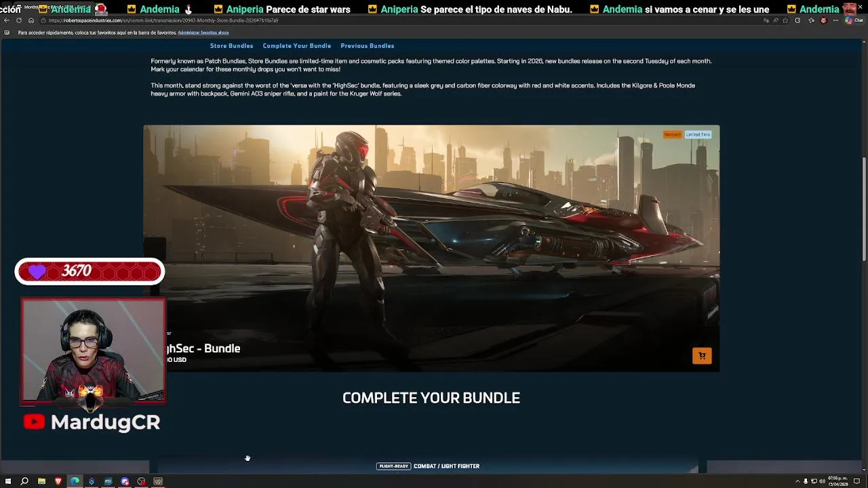Image resolution: width=868 pixels, height=488 pixels.
Task: Go to the Store Bundles section
Action: (231, 45)
